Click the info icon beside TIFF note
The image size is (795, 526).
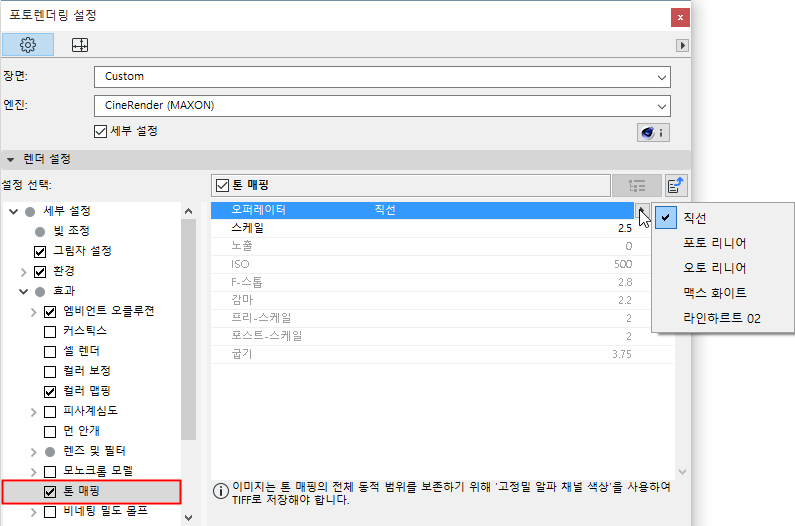click(221, 491)
